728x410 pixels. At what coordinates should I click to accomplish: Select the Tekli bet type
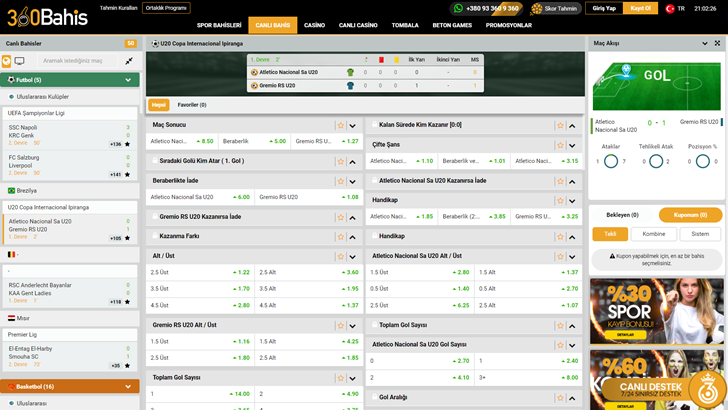[610, 234]
